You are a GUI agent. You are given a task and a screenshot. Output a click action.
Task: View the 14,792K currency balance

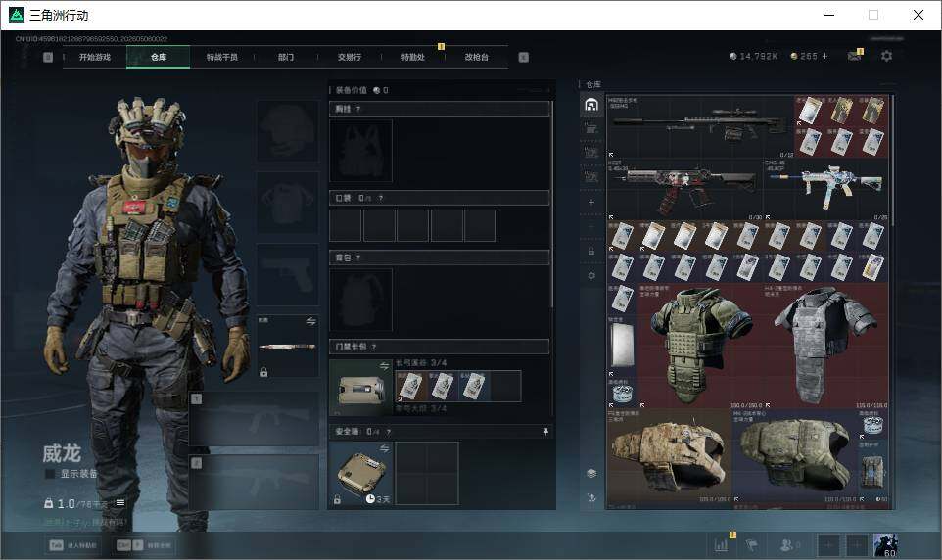[753, 56]
